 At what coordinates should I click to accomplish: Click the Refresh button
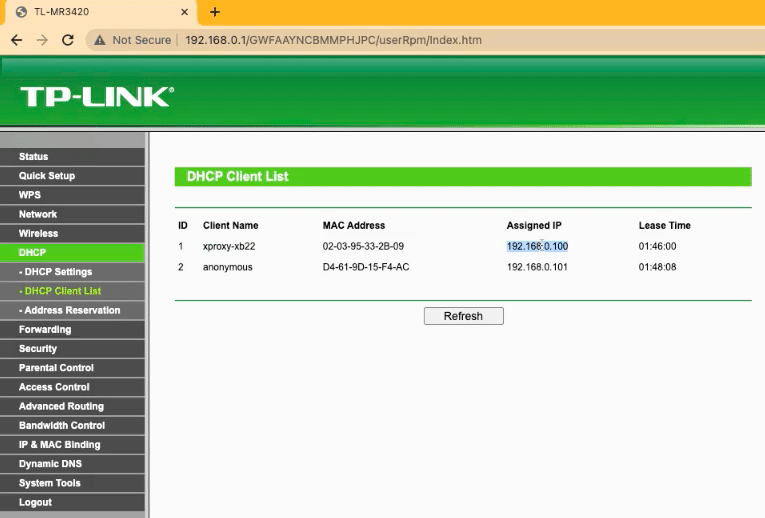tap(463, 316)
